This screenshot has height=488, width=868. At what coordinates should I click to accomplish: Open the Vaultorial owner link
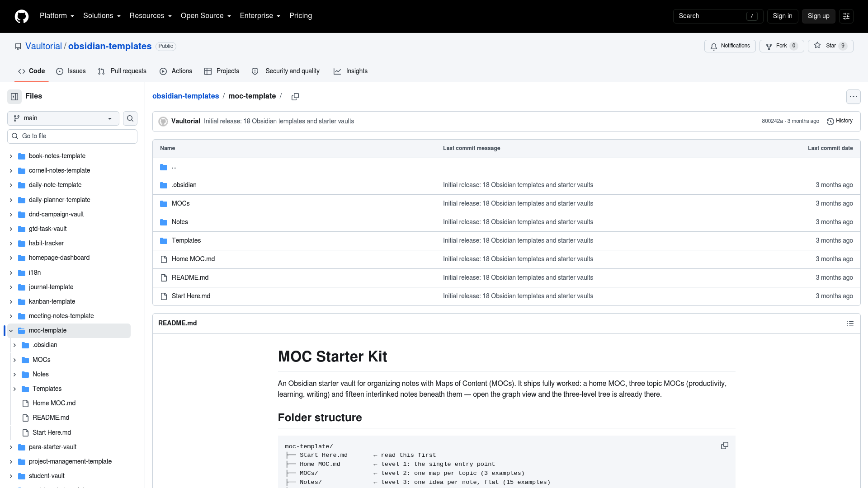[43, 46]
